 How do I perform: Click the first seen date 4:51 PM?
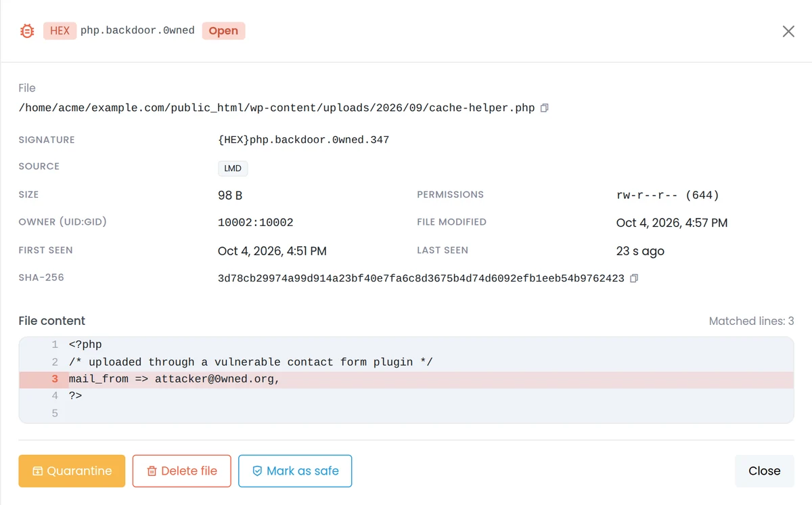[272, 251]
